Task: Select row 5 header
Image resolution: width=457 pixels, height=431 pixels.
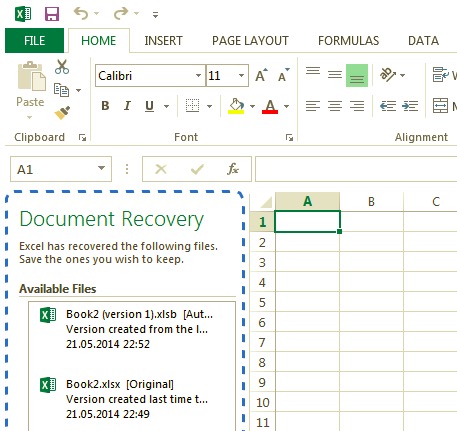Action: pyautogui.click(x=262, y=302)
